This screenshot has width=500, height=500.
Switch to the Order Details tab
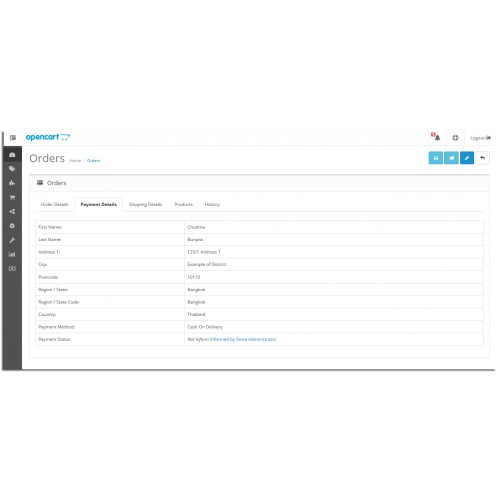click(54, 204)
